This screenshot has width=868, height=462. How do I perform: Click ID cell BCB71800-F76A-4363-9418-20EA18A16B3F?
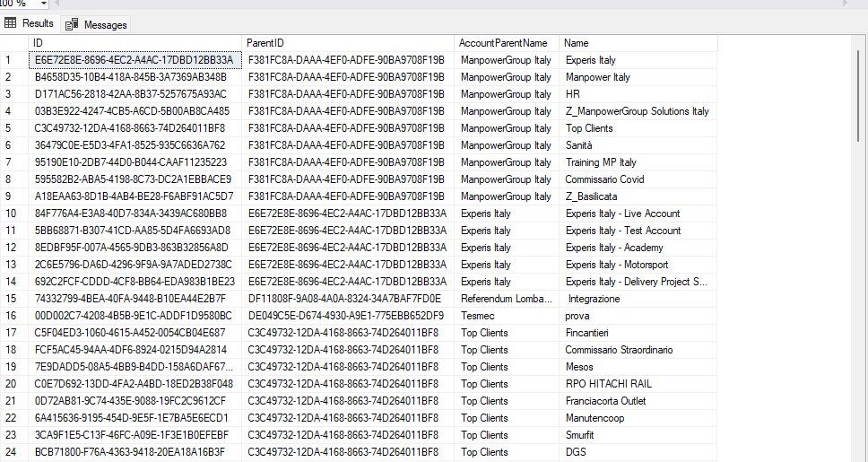click(x=135, y=452)
